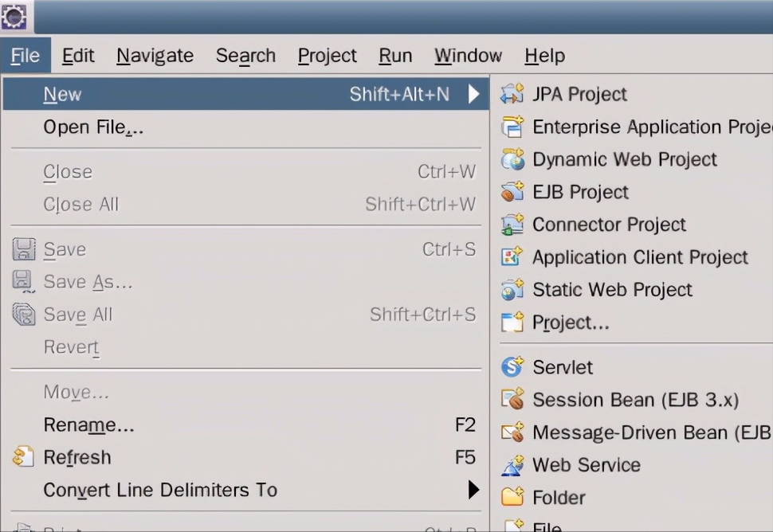
Task: Click the Save As floppy icon
Action: click(22, 281)
